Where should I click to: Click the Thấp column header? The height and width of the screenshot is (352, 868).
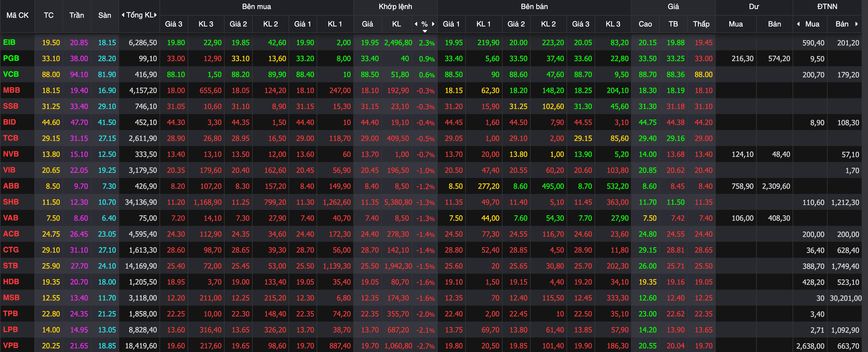click(x=701, y=24)
